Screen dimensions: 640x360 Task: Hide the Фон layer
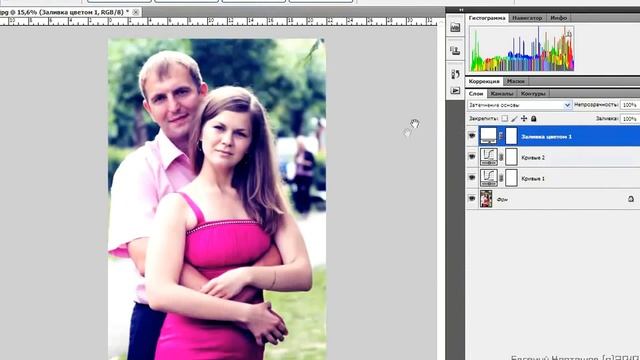pos(472,199)
